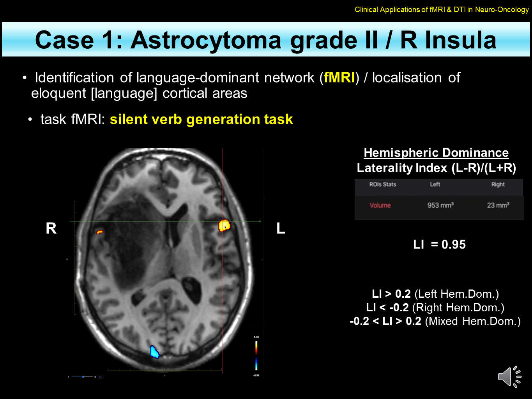Click the large 'R' orientation marker
Image resolution: width=532 pixels, height=399 pixels.
[51, 228]
